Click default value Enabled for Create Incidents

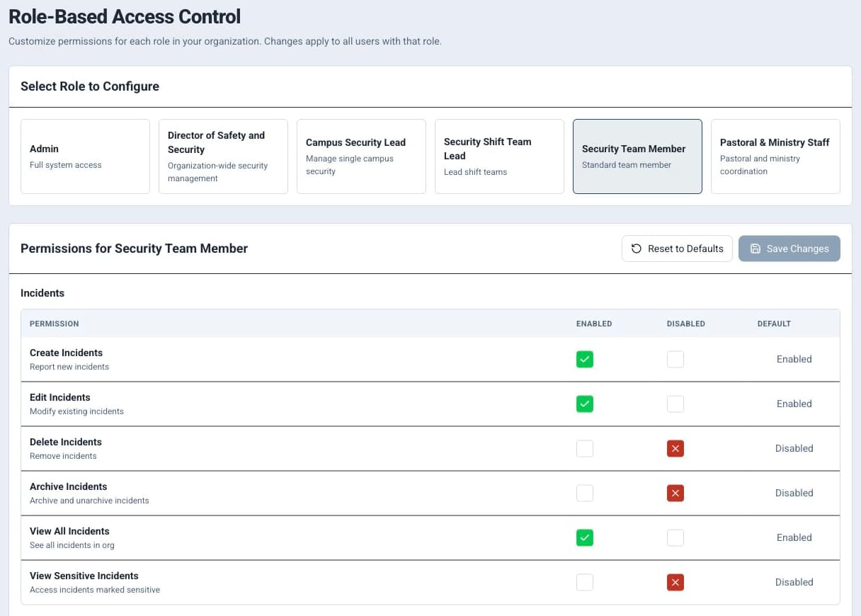point(794,359)
